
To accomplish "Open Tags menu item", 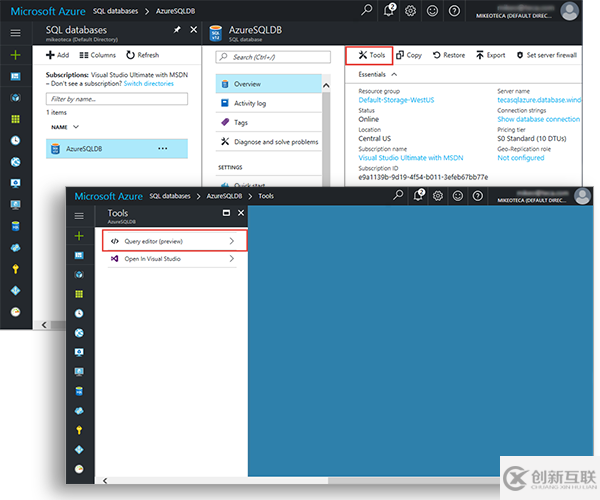I will (269, 122).
